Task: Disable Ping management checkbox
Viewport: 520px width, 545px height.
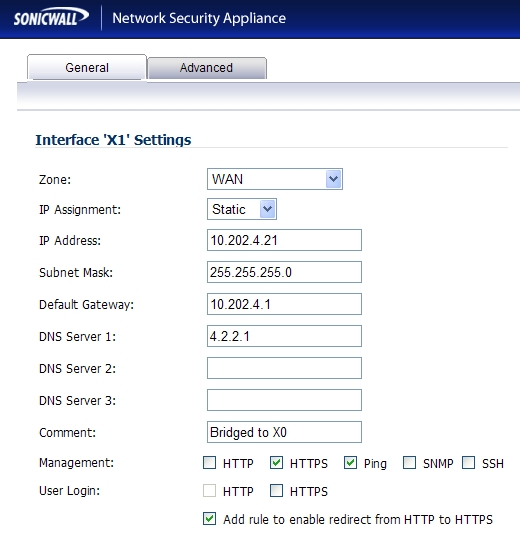Action: pyautogui.click(x=350, y=463)
